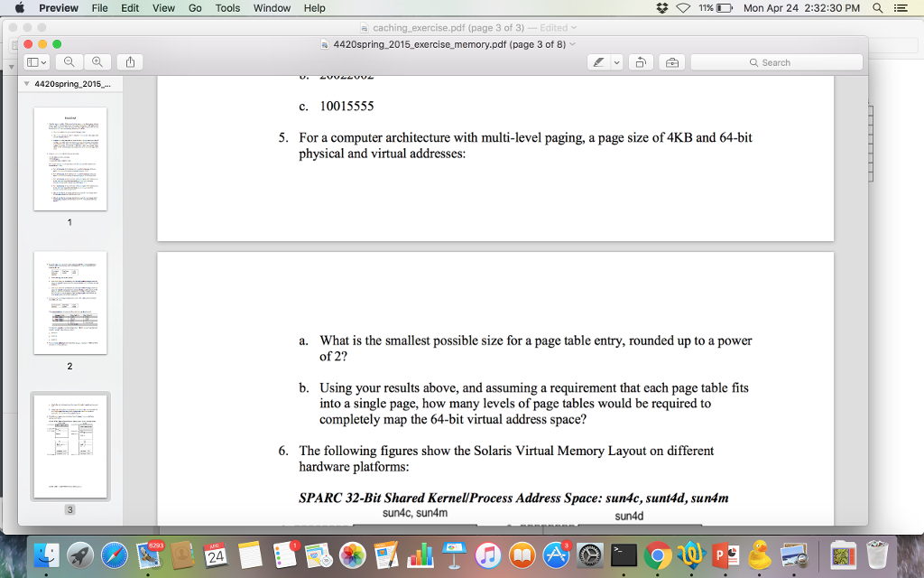Image resolution: width=924 pixels, height=578 pixels.
Task: Zoom in using the magnifier plus icon
Action: pos(97,61)
